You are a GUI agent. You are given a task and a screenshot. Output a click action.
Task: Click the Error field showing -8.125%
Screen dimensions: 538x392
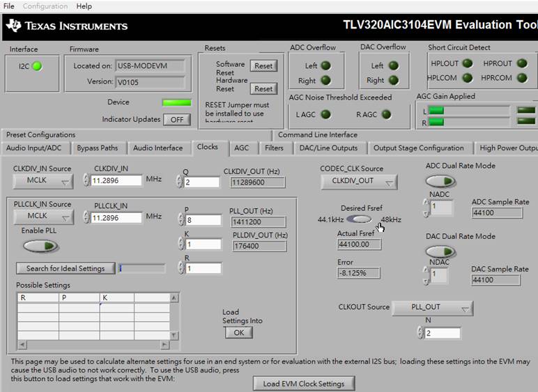[359, 273]
